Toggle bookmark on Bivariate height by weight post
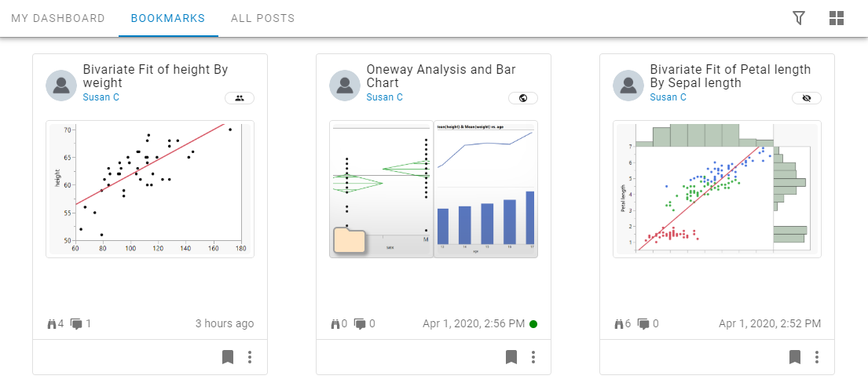Viewport: 868px width, 383px height. (x=228, y=357)
